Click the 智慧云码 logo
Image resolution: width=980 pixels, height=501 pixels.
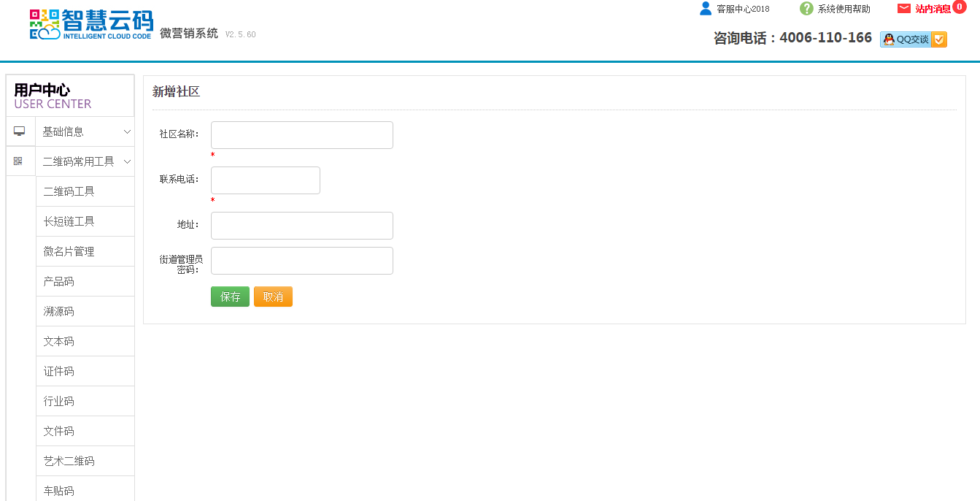[x=91, y=24]
